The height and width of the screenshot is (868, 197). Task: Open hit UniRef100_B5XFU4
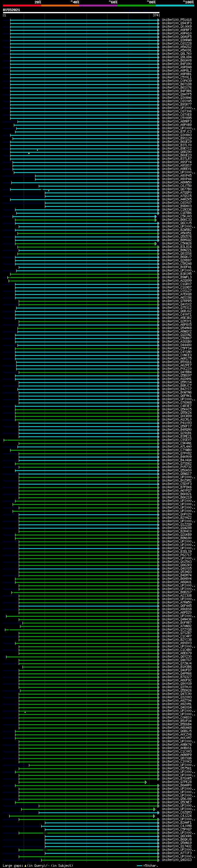[x=177, y=721]
